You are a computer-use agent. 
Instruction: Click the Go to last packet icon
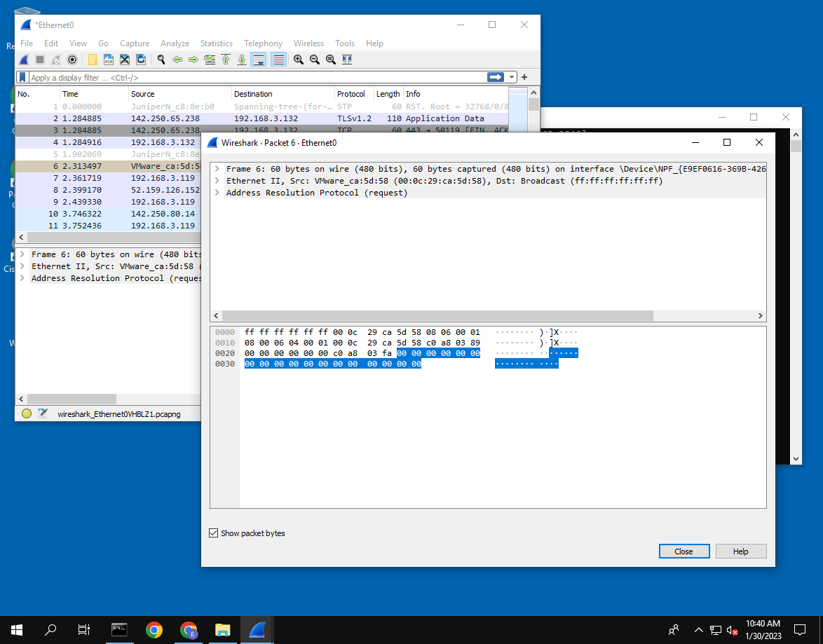coord(242,60)
